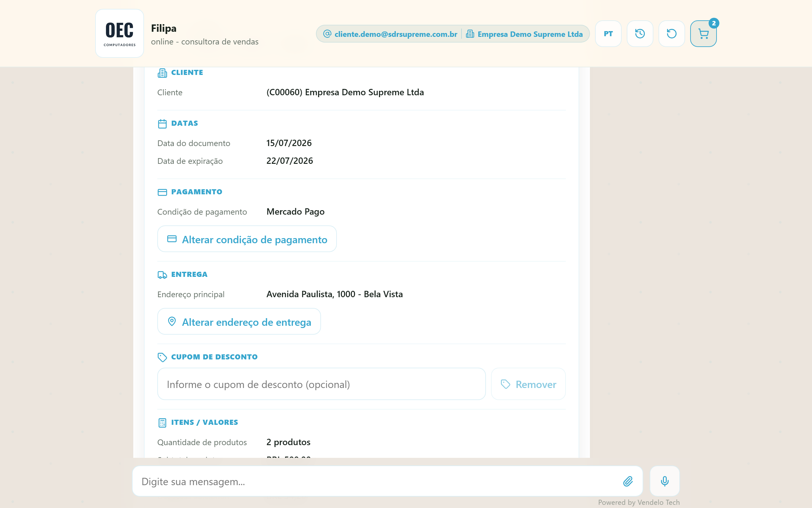Image resolution: width=812 pixels, height=508 pixels.
Task: Click the Itens / Valores calculator icon
Action: pos(162,423)
